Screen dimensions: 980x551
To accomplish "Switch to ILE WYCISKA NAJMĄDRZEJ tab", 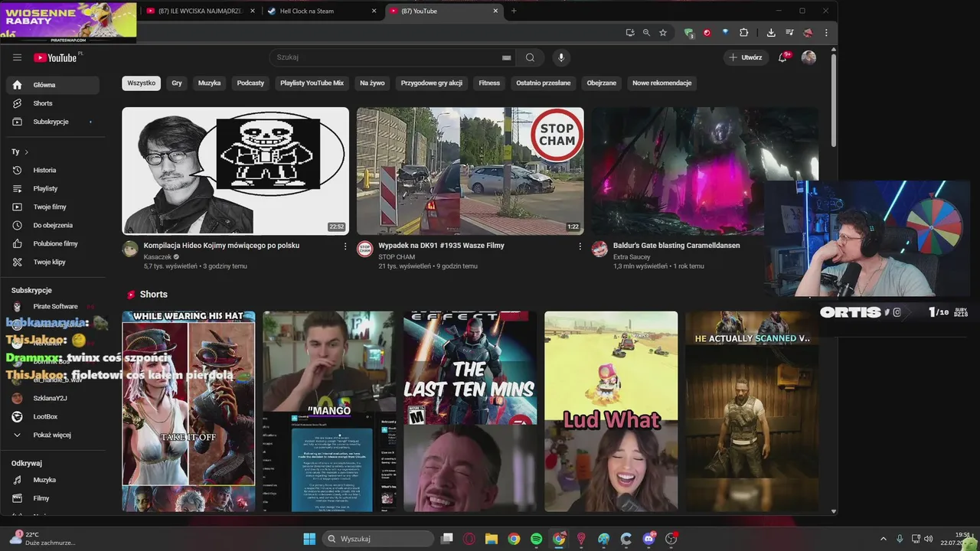I will [x=200, y=11].
